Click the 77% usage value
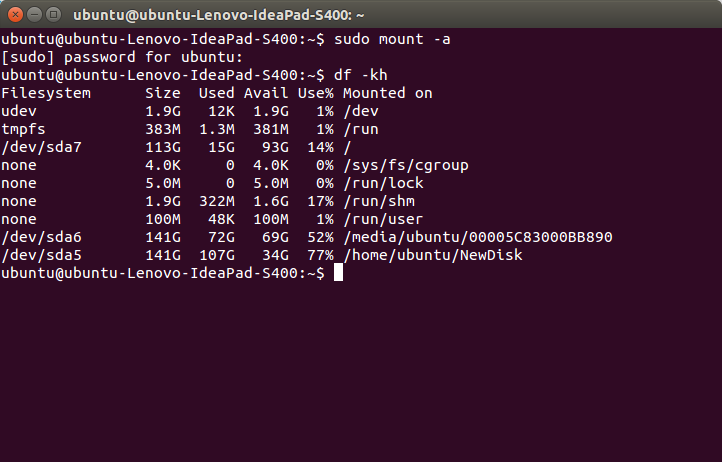722x462 pixels. click(320, 255)
